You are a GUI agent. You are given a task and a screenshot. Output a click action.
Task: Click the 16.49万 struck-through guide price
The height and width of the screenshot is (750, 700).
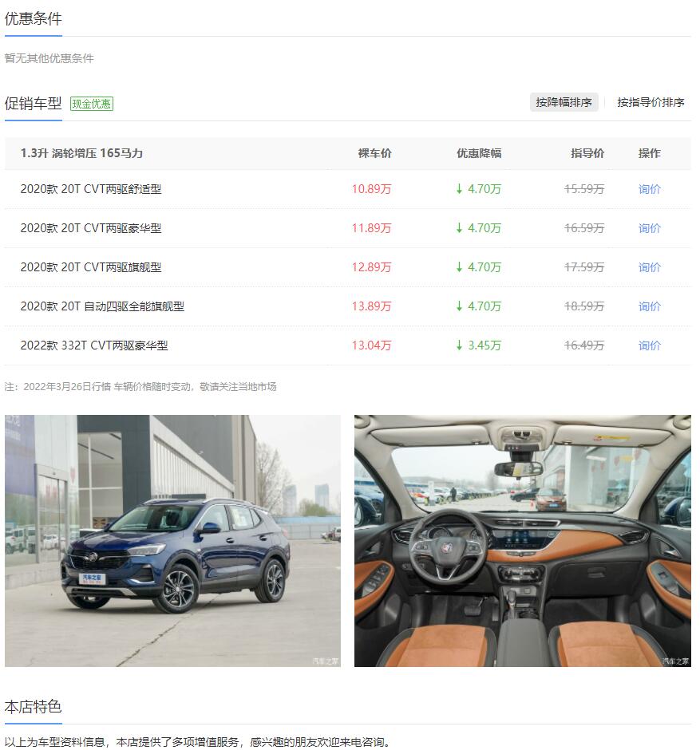click(x=584, y=345)
